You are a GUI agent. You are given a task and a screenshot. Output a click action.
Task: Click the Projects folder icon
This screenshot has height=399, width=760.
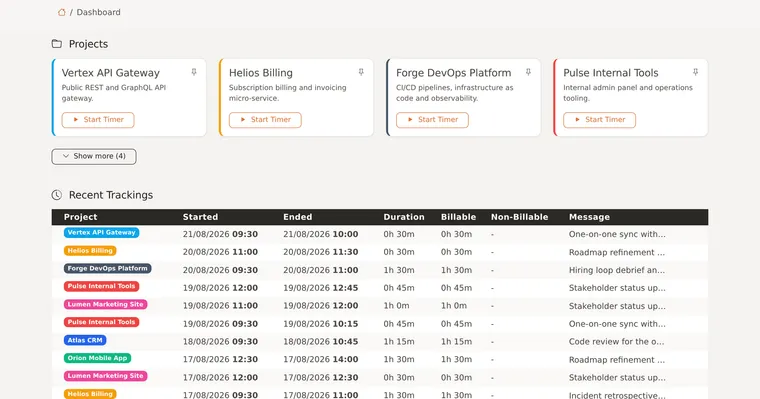(57, 44)
